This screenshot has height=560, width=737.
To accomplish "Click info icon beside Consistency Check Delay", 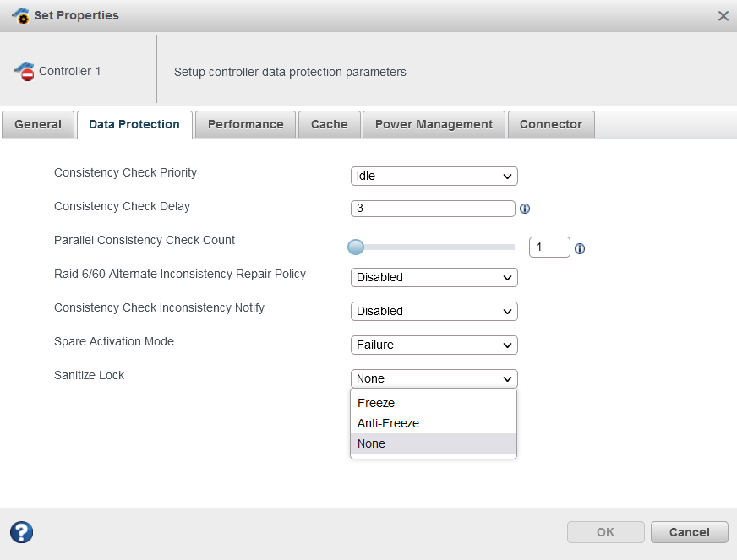I will point(525,209).
